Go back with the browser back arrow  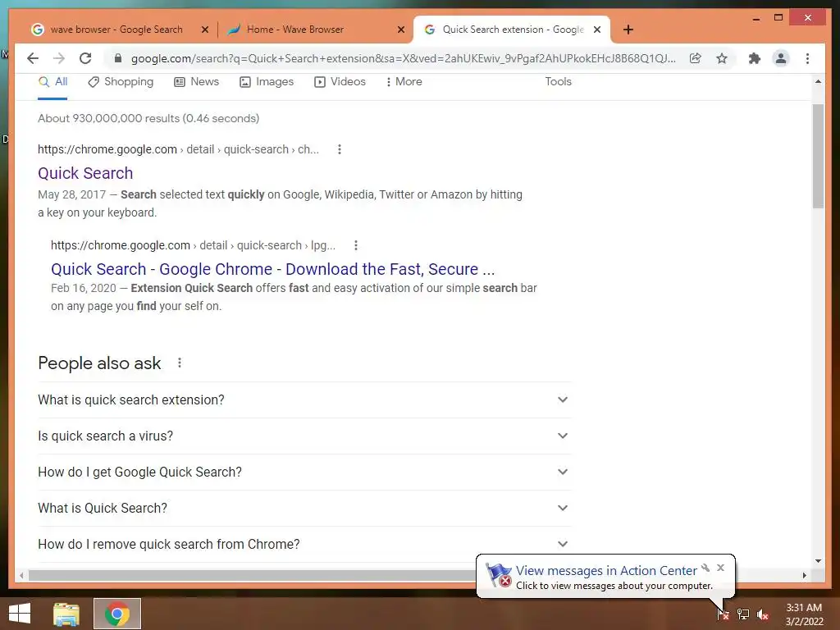click(33, 58)
